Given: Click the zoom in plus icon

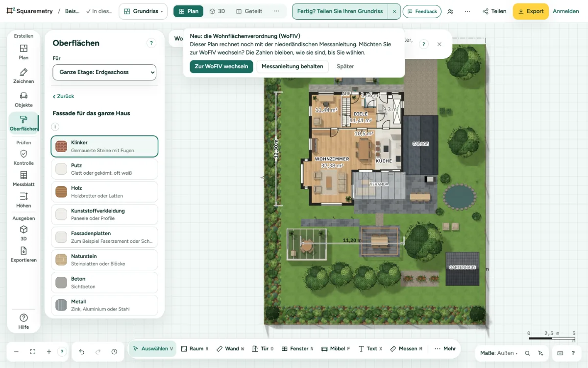Looking at the screenshot, I should click(49, 352).
